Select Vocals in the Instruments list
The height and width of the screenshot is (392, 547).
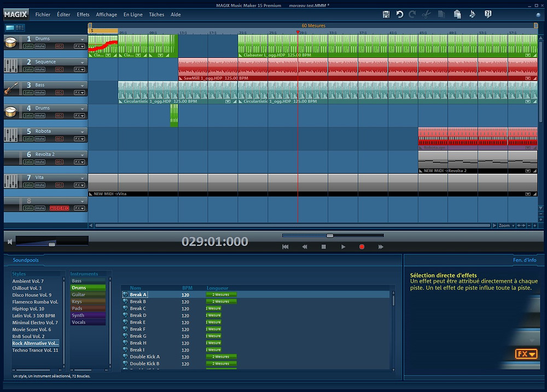(x=88, y=322)
